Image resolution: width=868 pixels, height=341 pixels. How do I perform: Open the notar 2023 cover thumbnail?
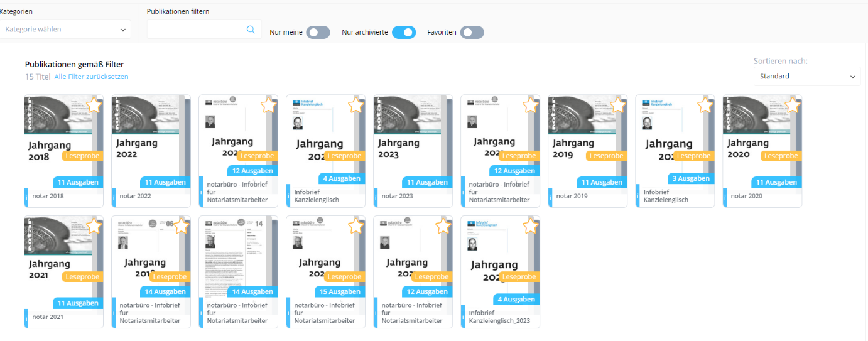coord(408,135)
